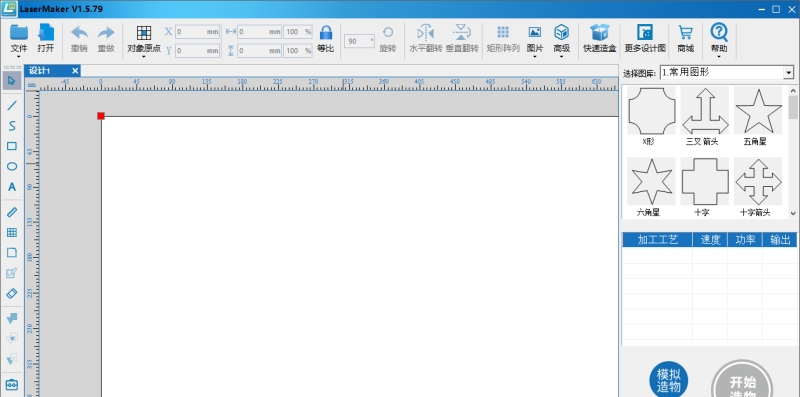Select the ruler measuring tool
The width and height of the screenshot is (800, 397).
(x=12, y=212)
